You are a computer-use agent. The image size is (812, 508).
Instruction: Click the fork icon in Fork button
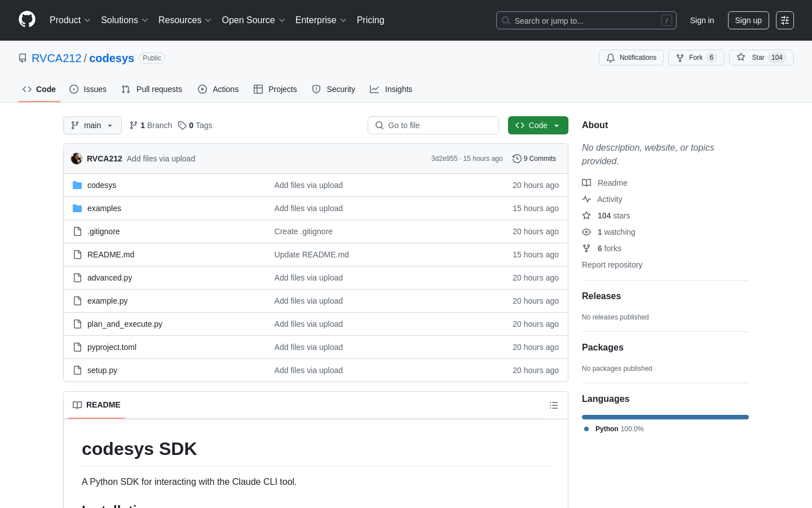(x=680, y=58)
